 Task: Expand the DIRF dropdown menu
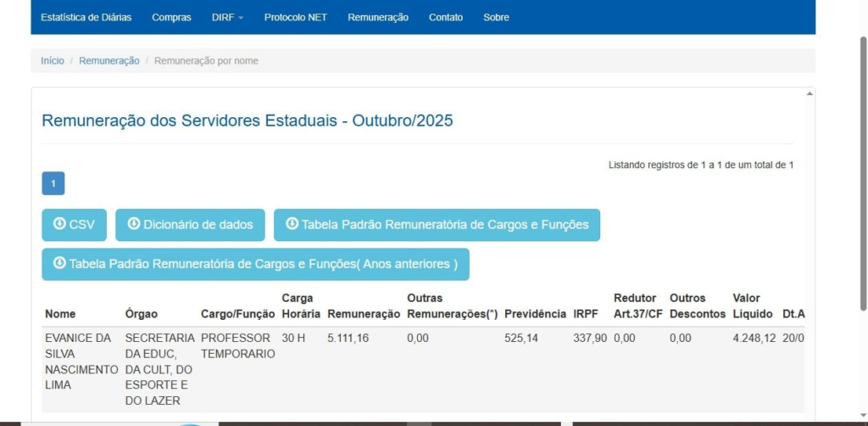(x=227, y=17)
